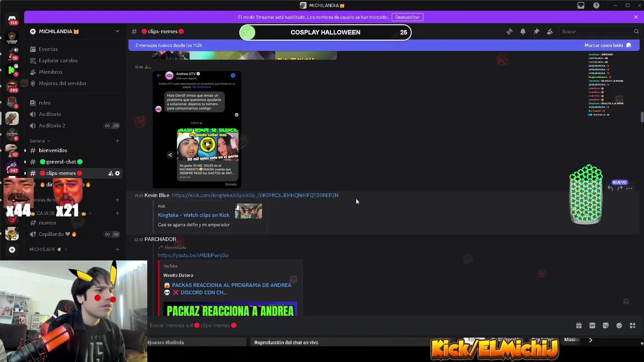Collapse the General category

pos(39,141)
